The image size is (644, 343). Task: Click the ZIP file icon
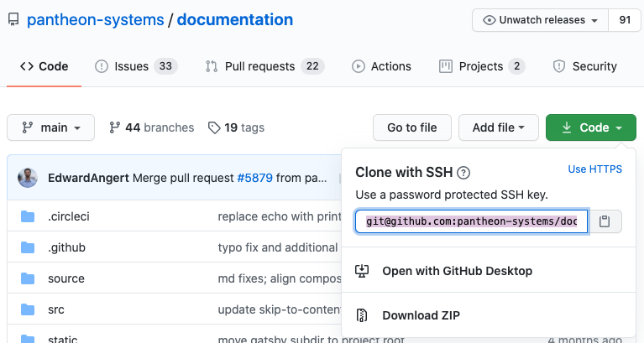click(362, 315)
